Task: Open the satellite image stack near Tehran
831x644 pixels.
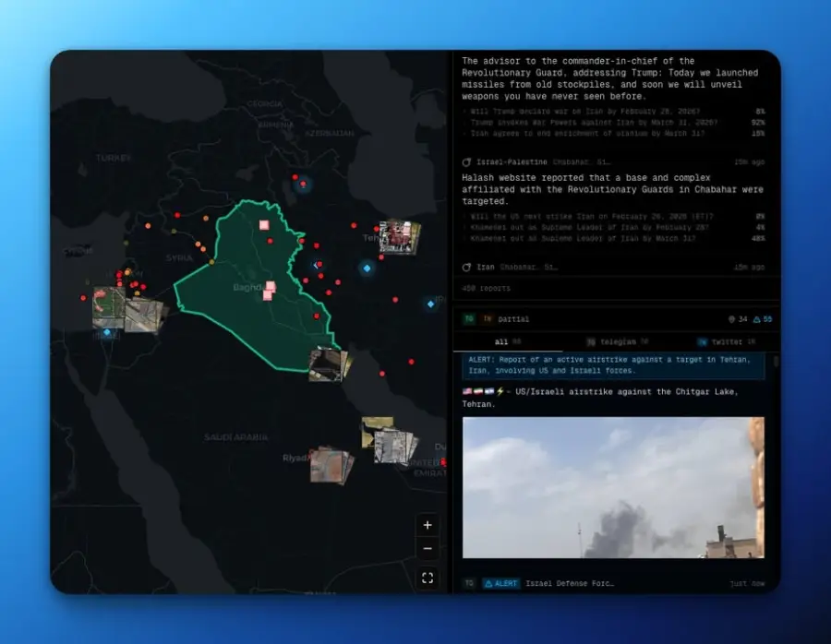Action: pyautogui.click(x=400, y=237)
